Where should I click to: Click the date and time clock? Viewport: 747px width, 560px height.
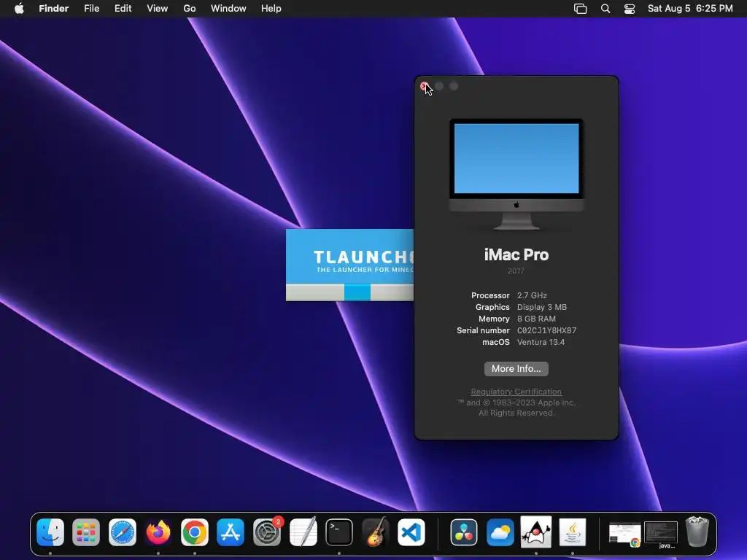point(690,9)
